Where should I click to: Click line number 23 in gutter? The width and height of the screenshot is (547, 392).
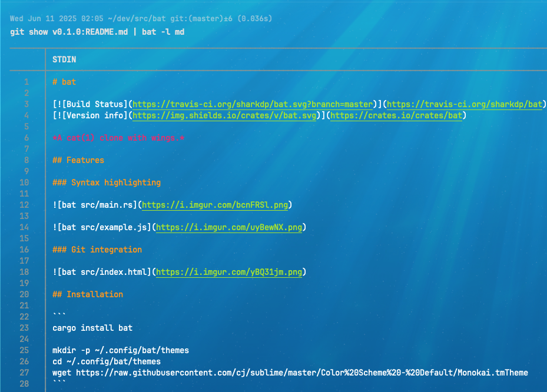click(24, 328)
